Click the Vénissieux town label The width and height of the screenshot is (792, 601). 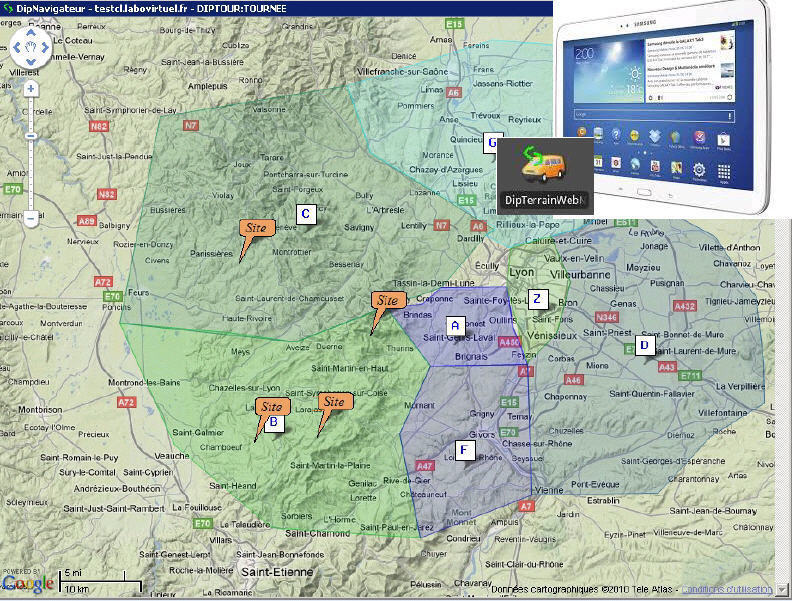pos(552,335)
